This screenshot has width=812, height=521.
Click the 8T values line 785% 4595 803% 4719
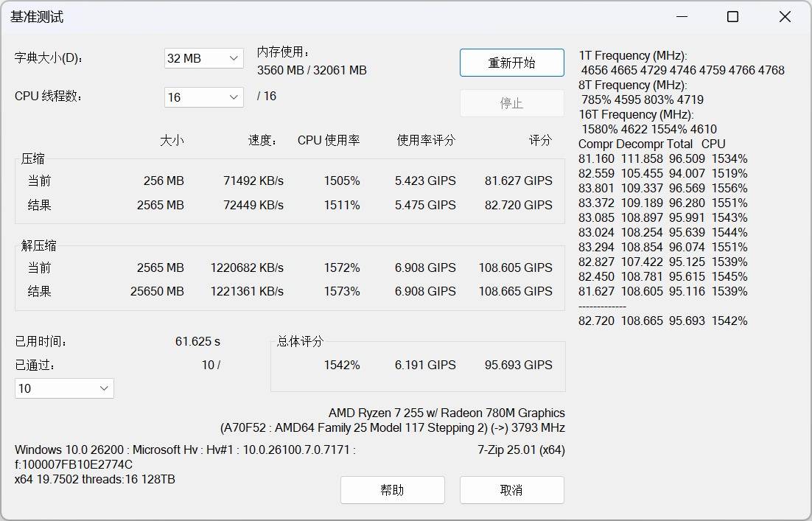coord(642,99)
